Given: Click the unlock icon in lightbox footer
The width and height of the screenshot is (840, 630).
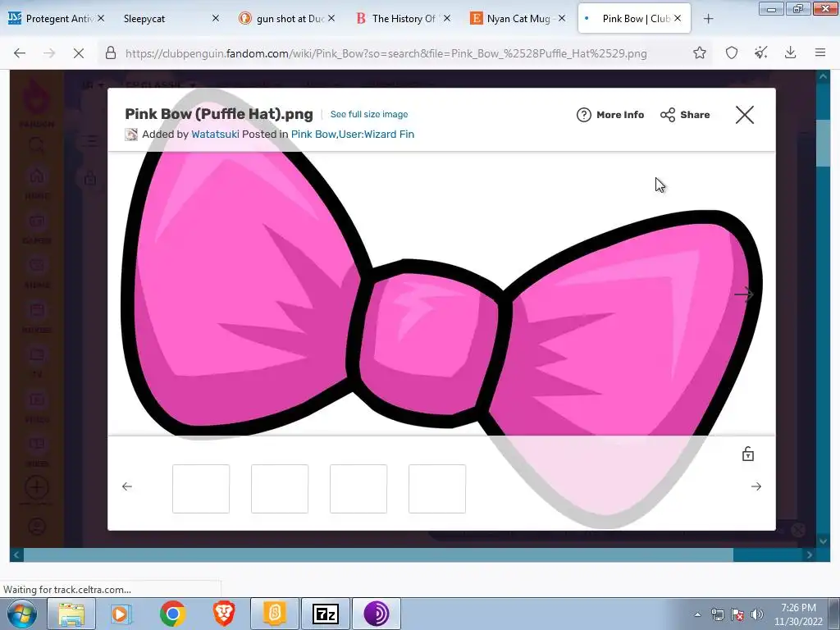Looking at the screenshot, I should [748, 454].
